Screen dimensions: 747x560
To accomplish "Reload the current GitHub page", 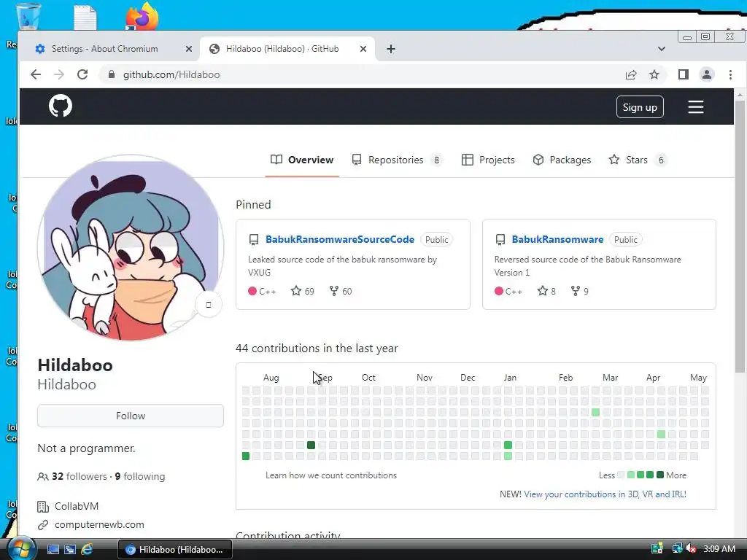I will click(82, 74).
